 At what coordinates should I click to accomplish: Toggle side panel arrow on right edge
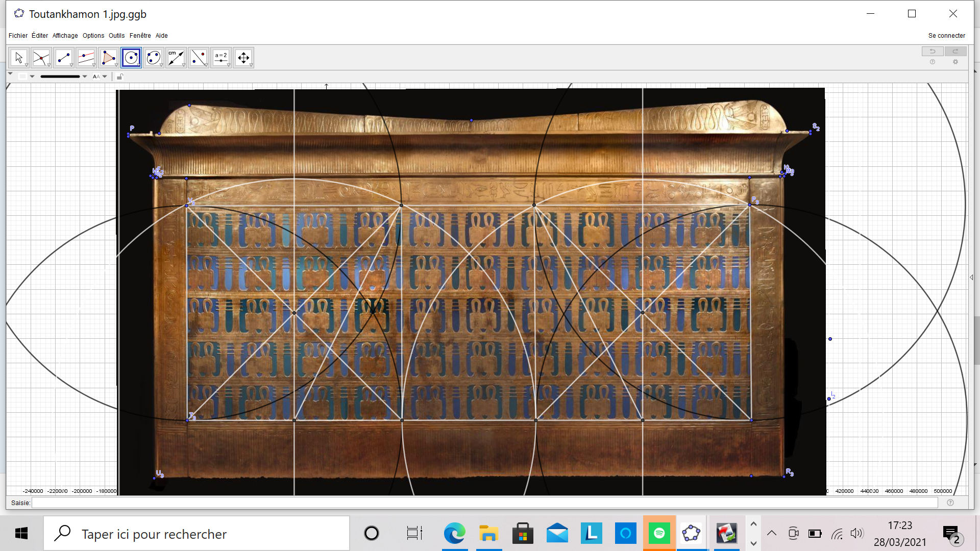[x=971, y=278]
